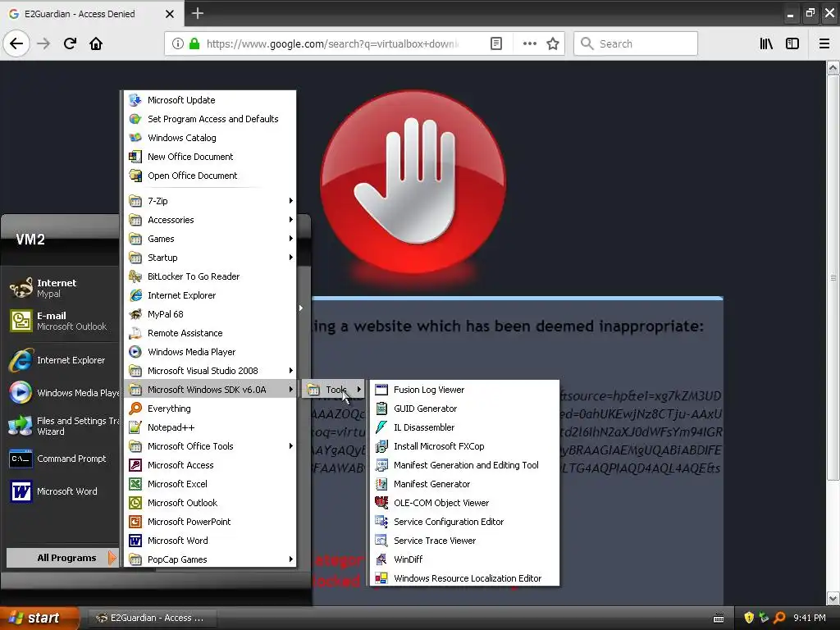Click the Microsoft Excel icon
Image resolution: width=840 pixels, height=630 pixels.
135,484
